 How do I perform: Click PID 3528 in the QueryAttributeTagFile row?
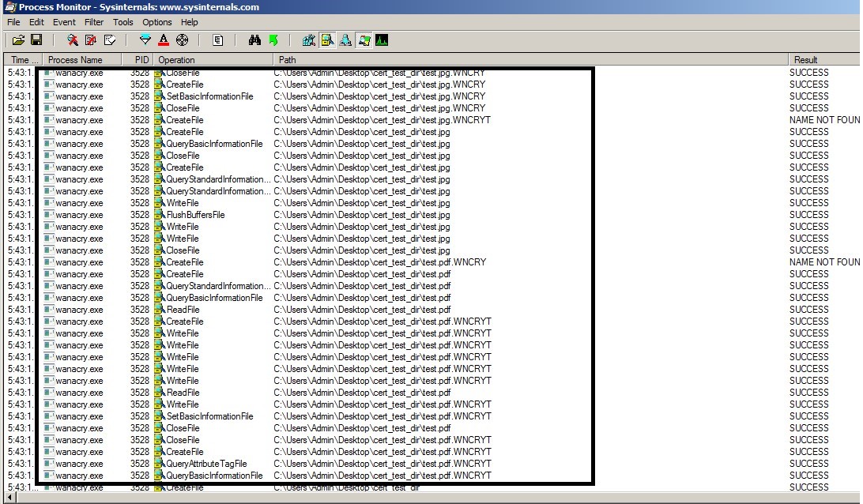[140, 464]
